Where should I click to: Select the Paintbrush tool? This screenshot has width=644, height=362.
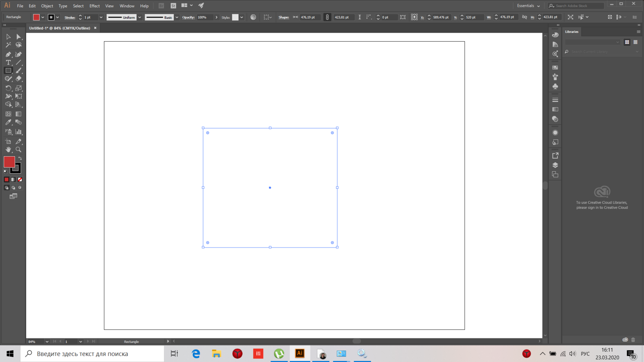pos(18,71)
